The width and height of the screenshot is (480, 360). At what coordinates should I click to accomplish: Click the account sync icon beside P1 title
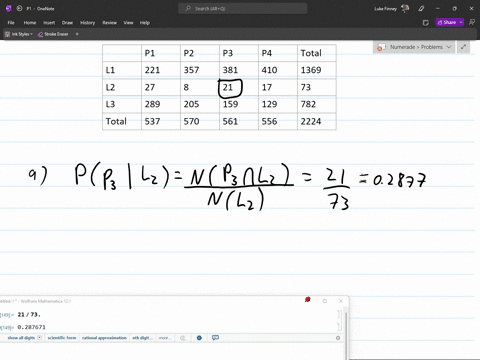[x=19, y=8]
